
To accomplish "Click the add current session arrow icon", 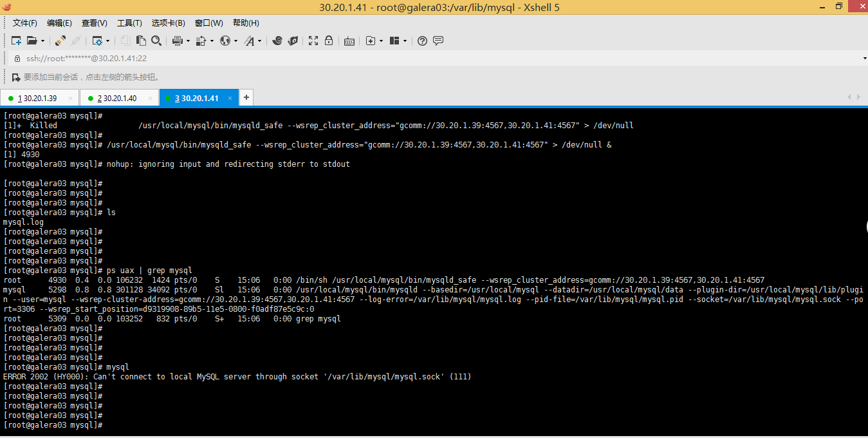I will tap(17, 77).
